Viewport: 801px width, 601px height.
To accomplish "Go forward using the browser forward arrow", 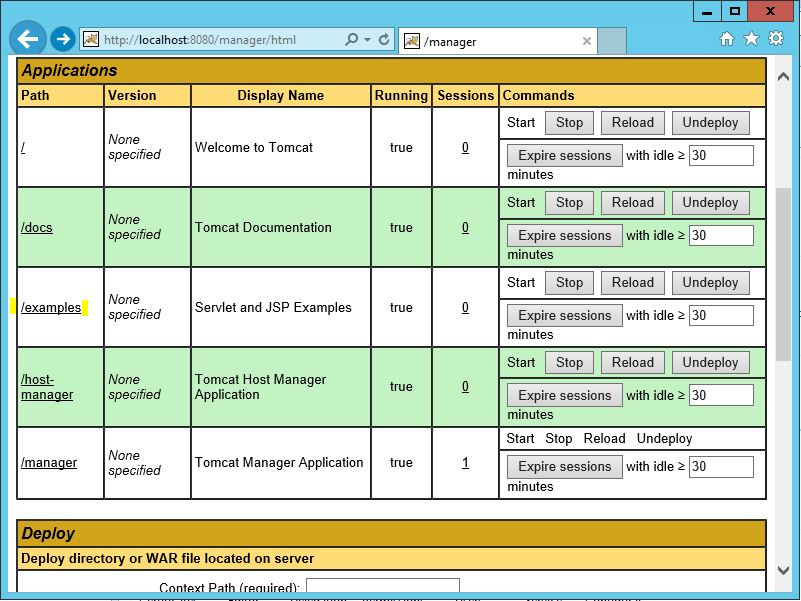I will click(x=63, y=39).
